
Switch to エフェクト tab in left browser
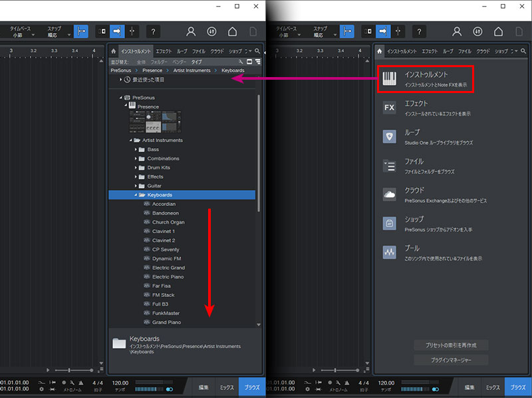pyautogui.click(x=164, y=51)
